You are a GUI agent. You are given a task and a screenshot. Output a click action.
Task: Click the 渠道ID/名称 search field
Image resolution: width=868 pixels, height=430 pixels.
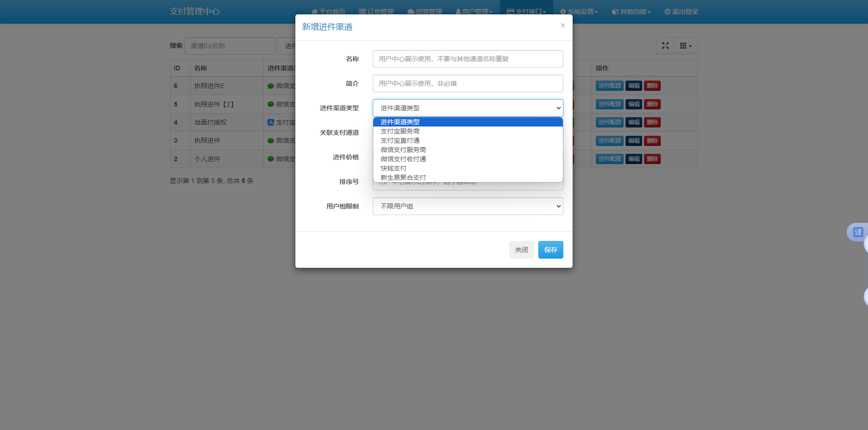230,46
